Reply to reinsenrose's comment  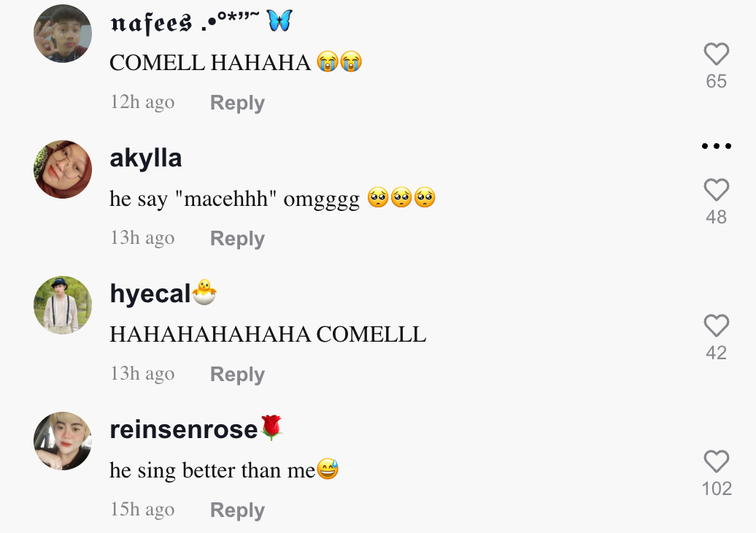click(237, 510)
